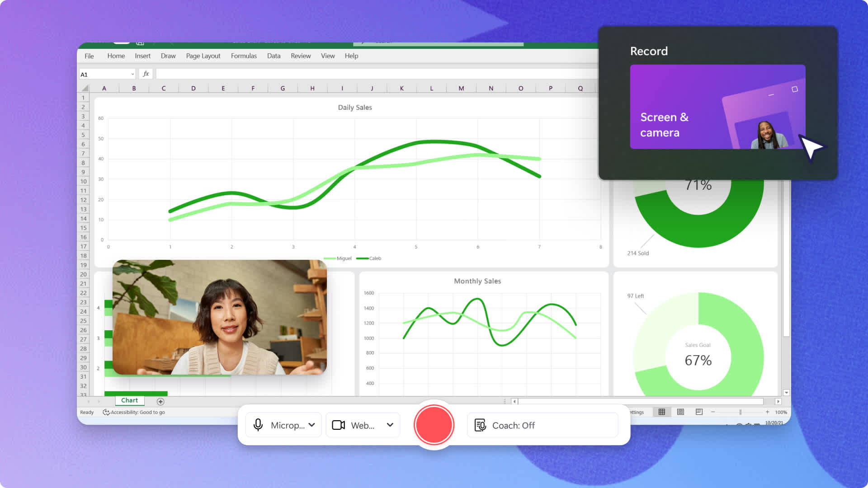
Task: Click the Chart sheet tab at bottom
Action: click(x=129, y=400)
